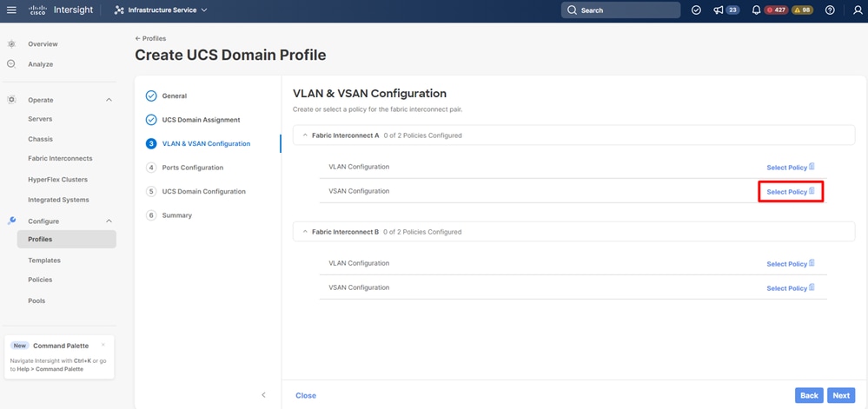Go to Overview in the sidebar

click(43, 44)
